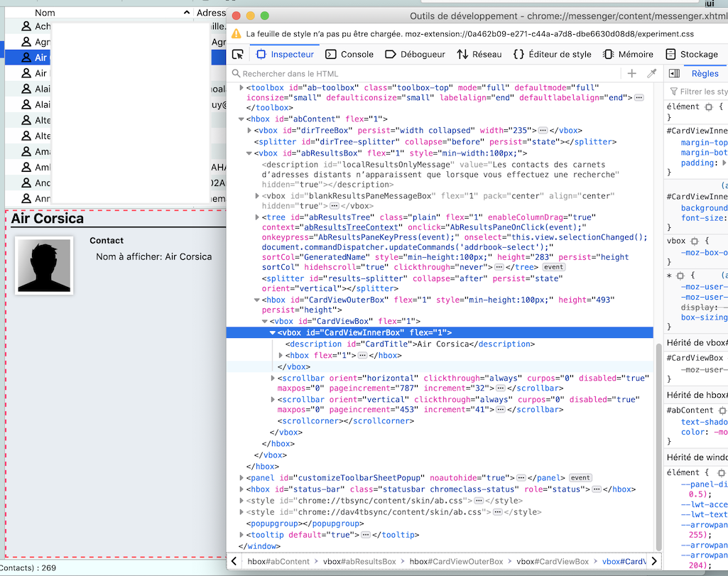728x576 pixels.
Task: Pick element with the eyedropper icon
Action: (x=651, y=74)
